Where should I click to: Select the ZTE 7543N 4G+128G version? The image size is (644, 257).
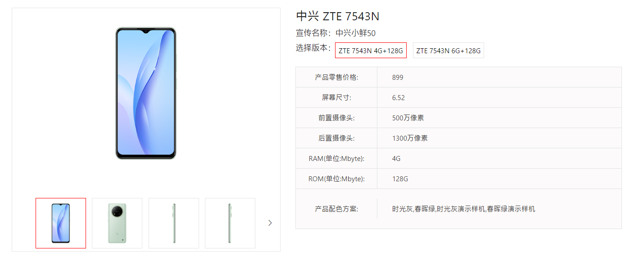click(371, 50)
